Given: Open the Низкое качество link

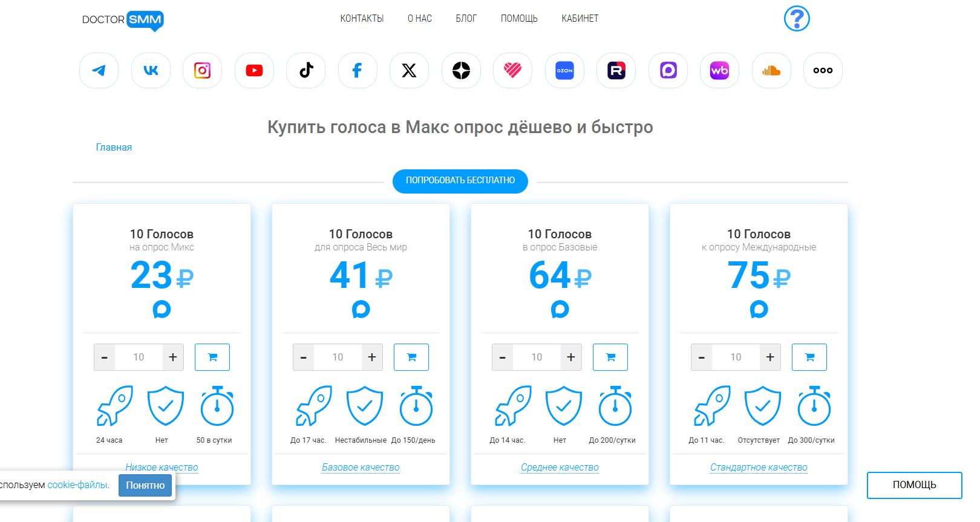Looking at the screenshot, I should [162, 468].
